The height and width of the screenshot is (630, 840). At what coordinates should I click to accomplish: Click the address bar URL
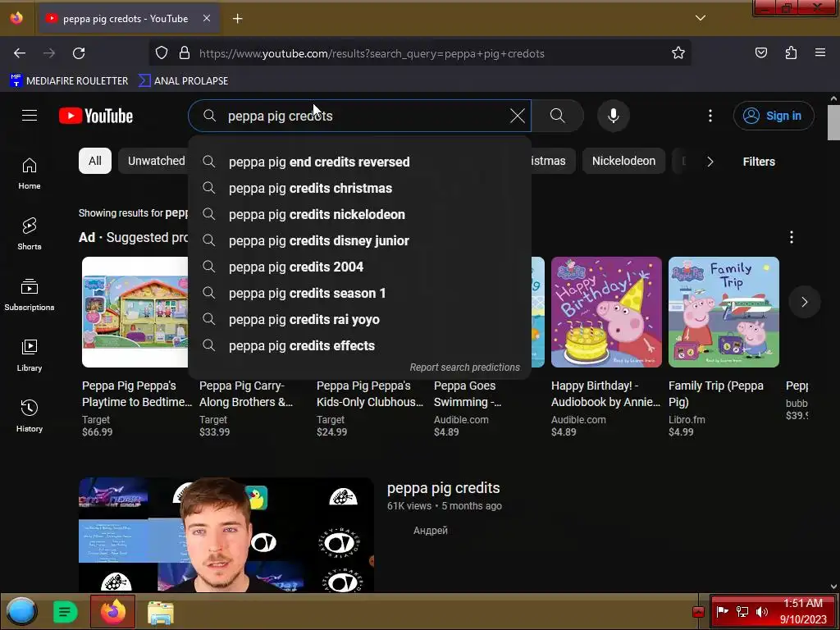pyautogui.click(x=372, y=53)
